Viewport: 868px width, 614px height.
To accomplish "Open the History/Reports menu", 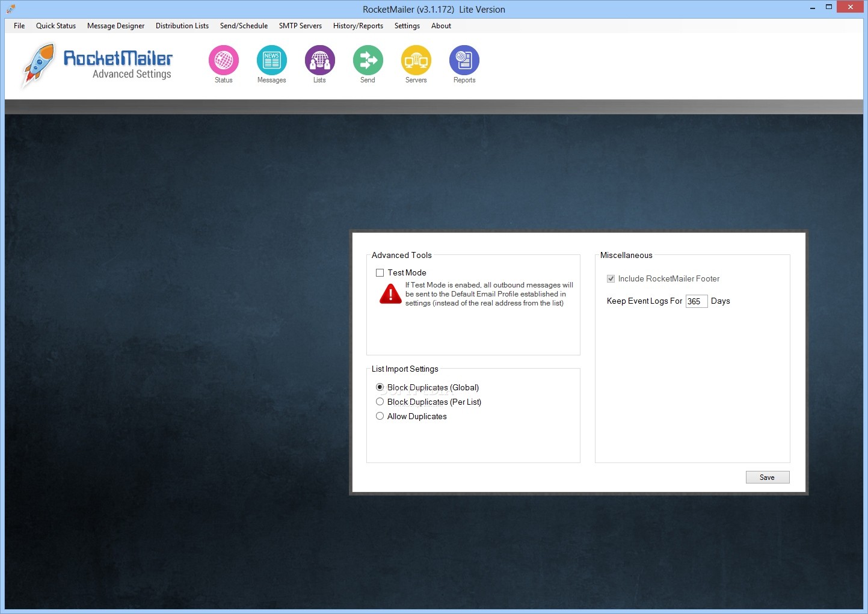I will (358, 26).
